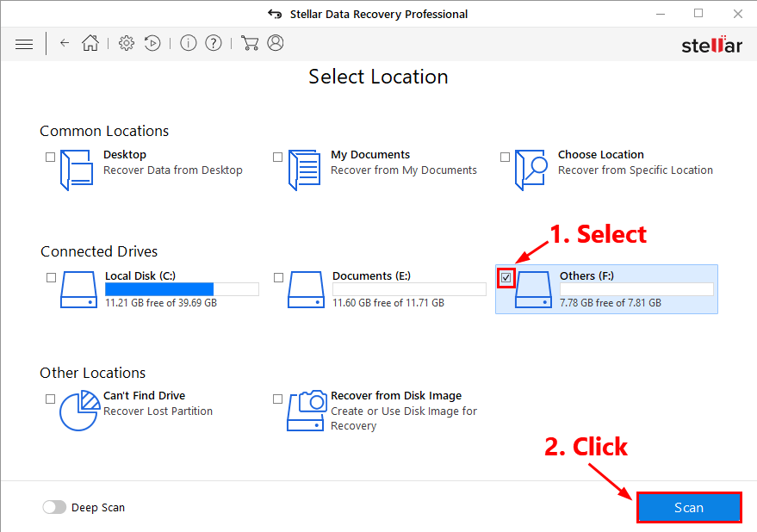Viewport: 757px width, 532px height.
Task: Uncheck the Others (F:) checkbox
Action: click(506, 277)
